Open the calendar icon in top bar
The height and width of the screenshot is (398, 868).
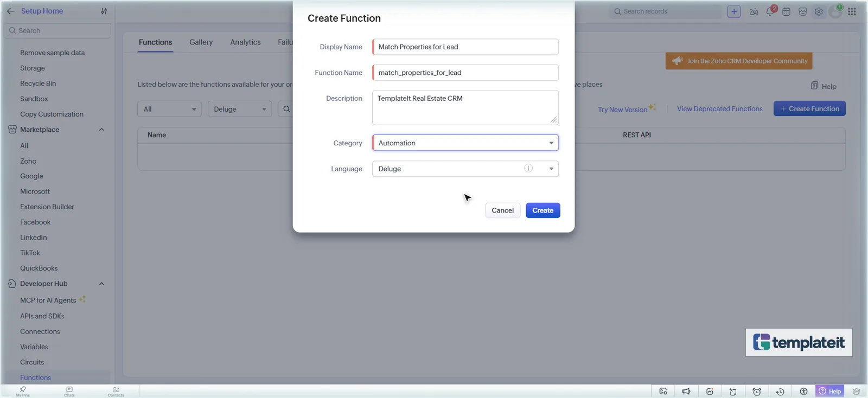tap(786, 11)
